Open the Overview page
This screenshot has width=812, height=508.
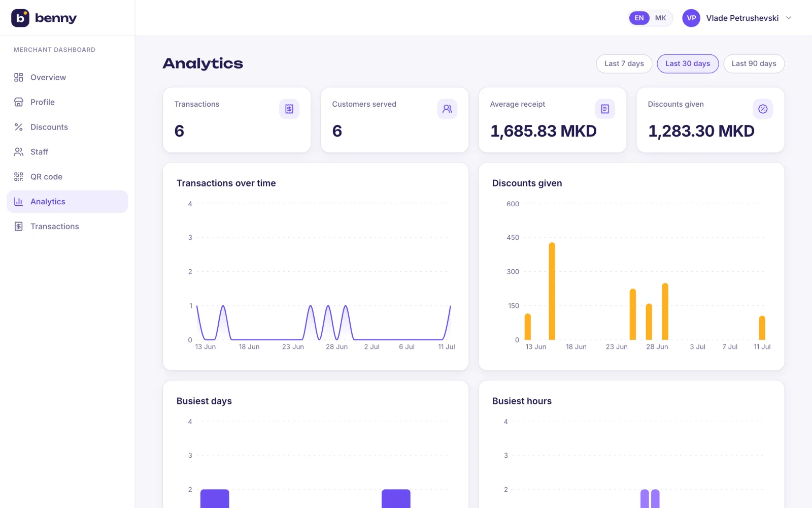[x=67, y=77]
